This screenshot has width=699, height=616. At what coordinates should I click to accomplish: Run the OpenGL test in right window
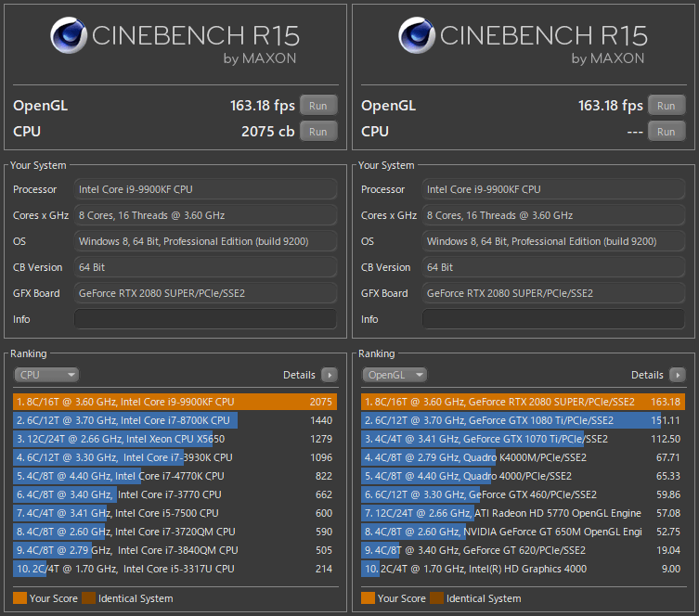(667, 106)
